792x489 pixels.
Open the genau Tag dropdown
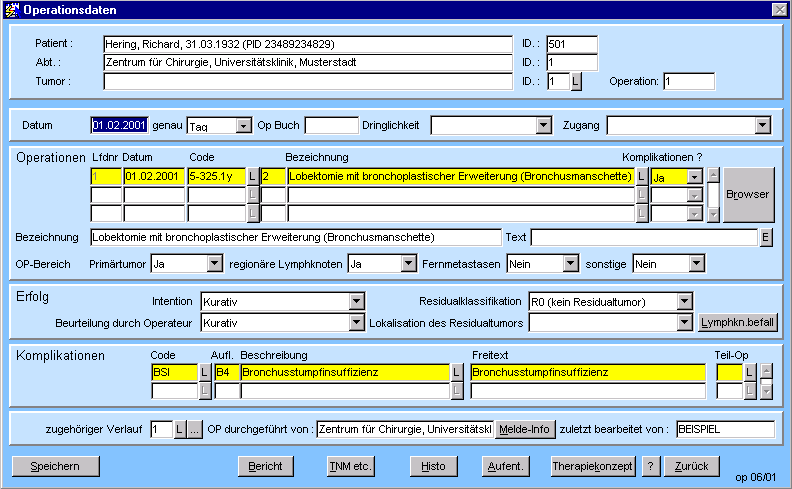[243, 126]
